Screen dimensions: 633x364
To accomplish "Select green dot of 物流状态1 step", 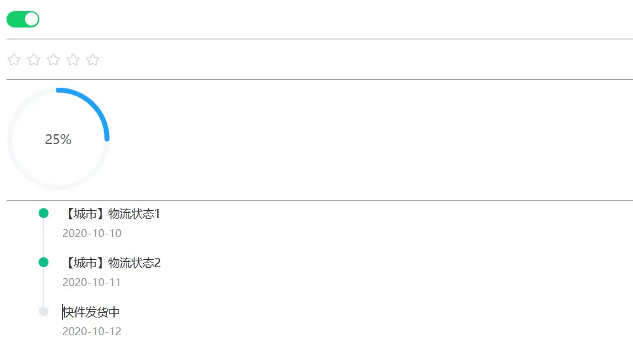I will coord(44,213).
